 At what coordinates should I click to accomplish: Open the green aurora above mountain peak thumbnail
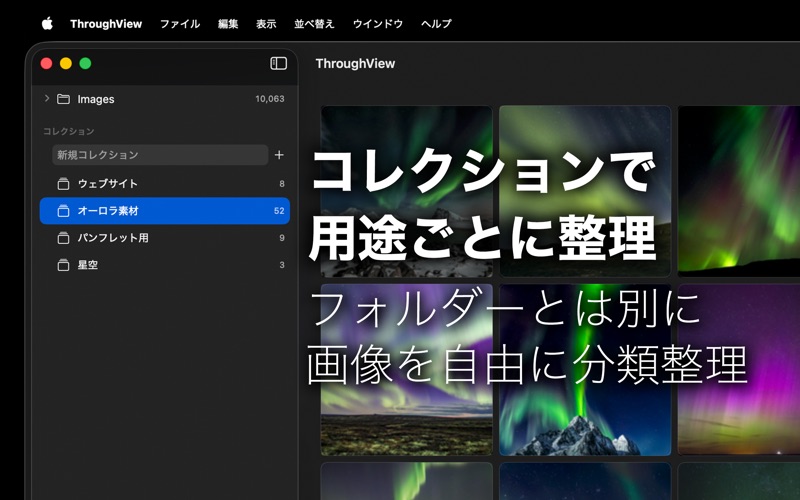tap(585, 370)
